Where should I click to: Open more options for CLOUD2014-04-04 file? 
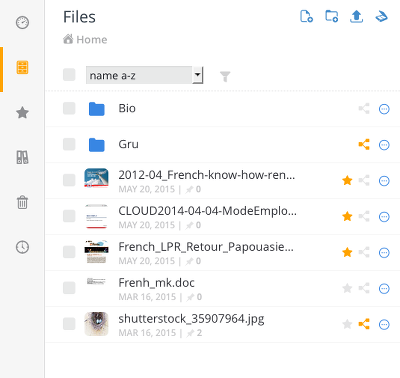(x=384, y=217)
